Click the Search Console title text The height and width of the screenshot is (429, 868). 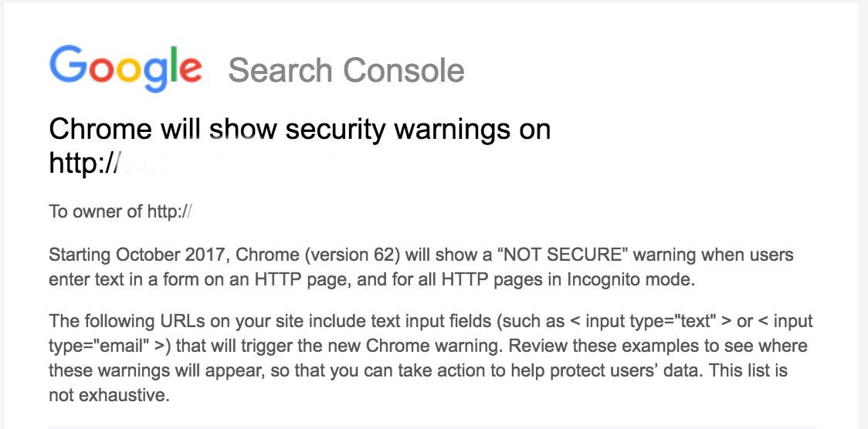(x=346, y=70)
